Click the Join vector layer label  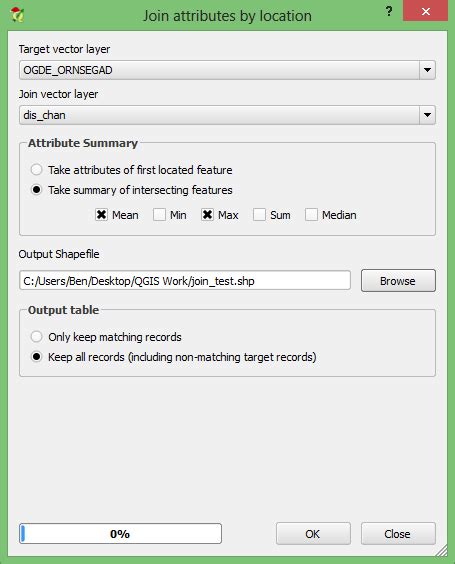(58, 94)
